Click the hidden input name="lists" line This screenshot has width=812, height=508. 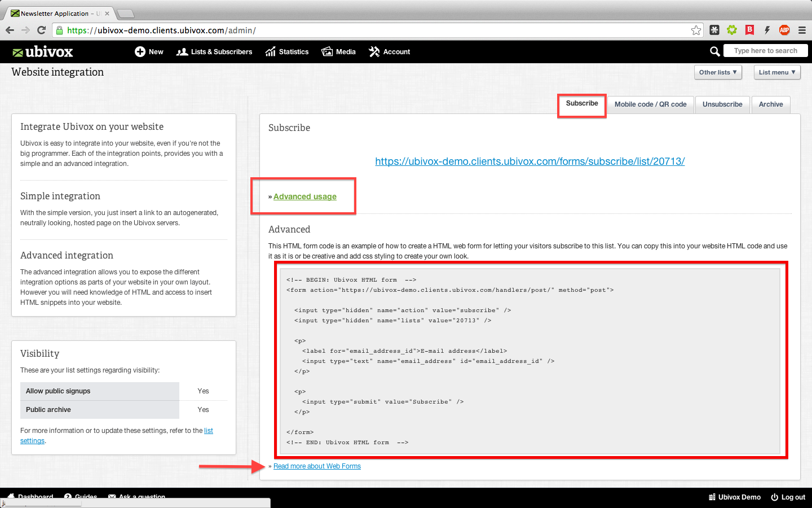pyautogui.click(x=392, y=321)
